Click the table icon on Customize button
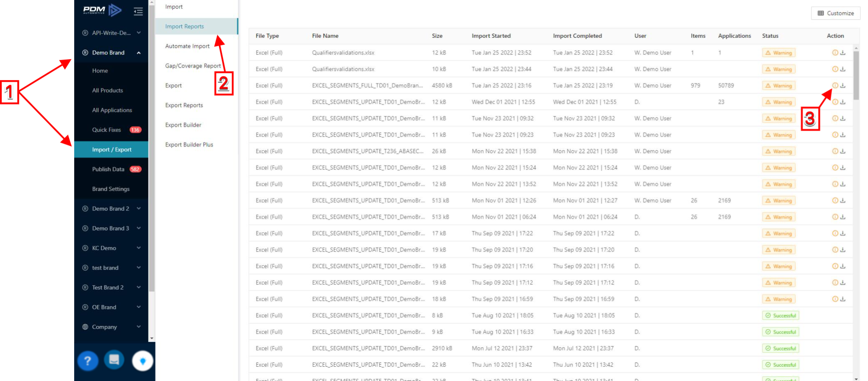The height and width of the screenshot is (381, 868). [x=821, y=13]
